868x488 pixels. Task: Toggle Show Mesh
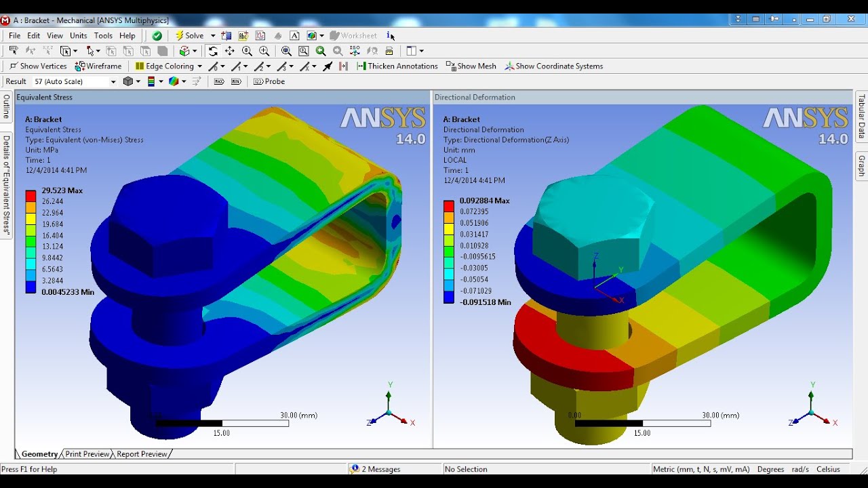click(x=471, y=66)
